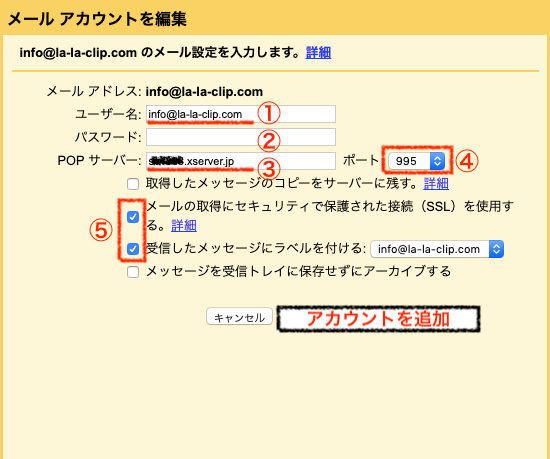
Task: Click the キャンセル cancel button
Action: point(239,317)
